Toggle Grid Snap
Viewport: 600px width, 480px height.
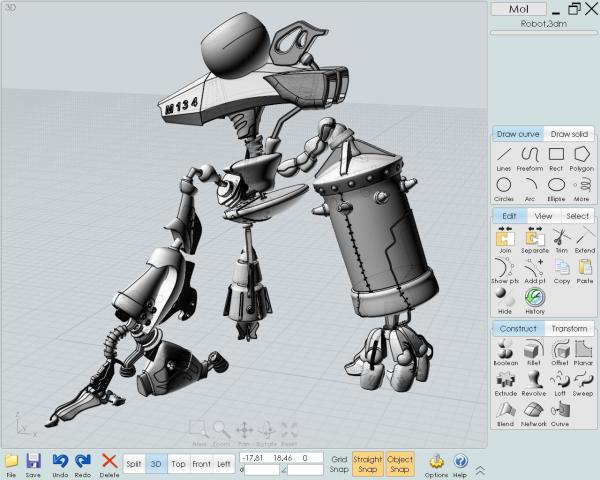coord(339,464)
